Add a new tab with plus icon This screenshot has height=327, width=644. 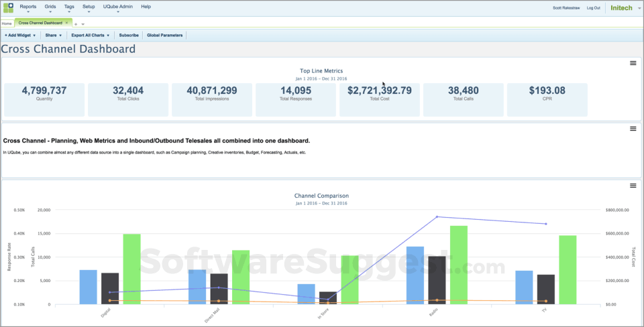point(75,23)
